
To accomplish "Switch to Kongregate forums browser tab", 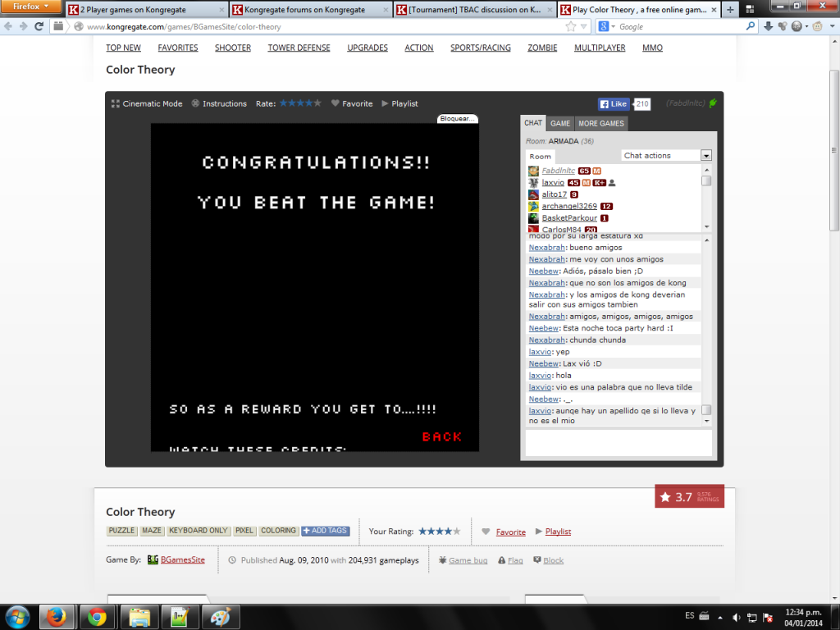I will pyautogui.click(x=311, y=10).
